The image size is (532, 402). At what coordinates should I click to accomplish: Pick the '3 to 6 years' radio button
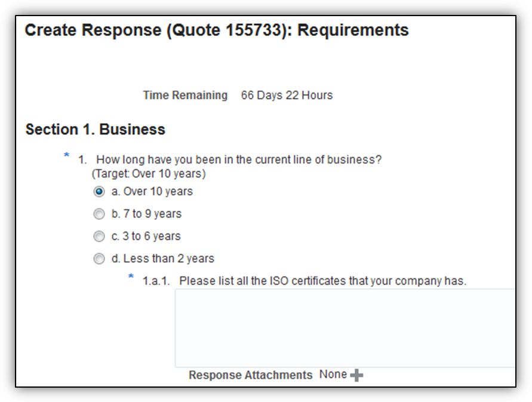[99, 237]
